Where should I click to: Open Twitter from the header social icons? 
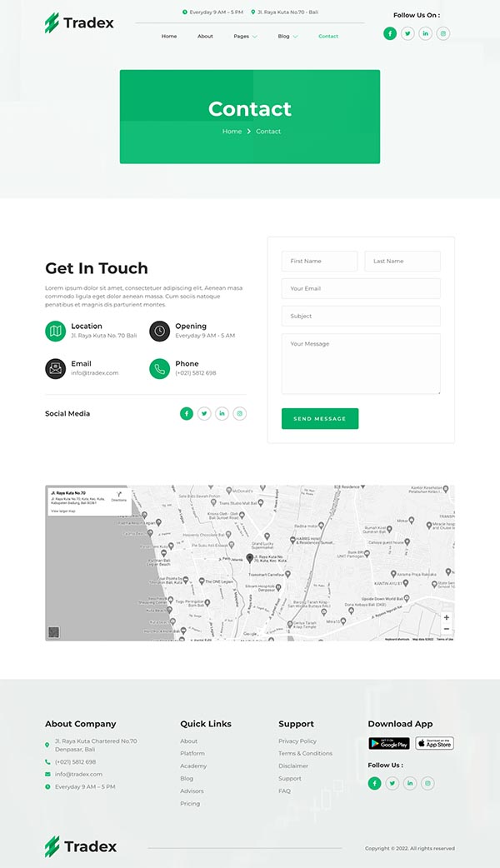click(407, 34)
